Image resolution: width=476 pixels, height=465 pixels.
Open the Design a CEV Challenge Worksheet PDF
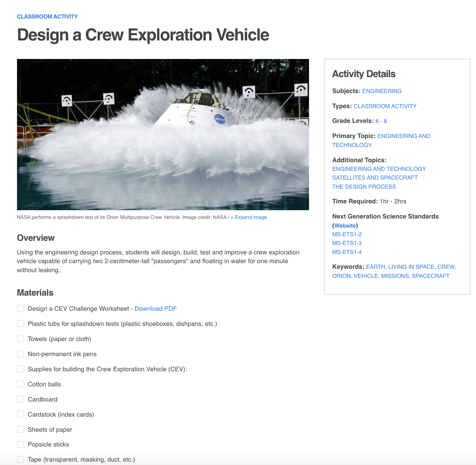tap(155, 308)
